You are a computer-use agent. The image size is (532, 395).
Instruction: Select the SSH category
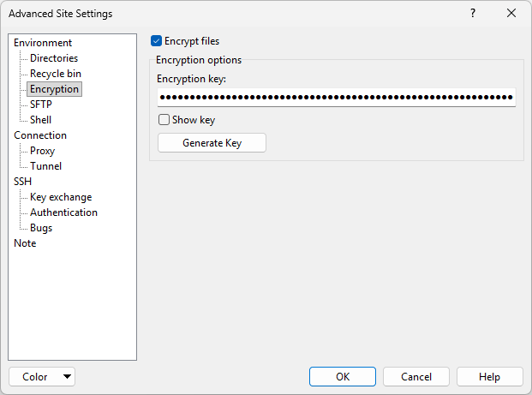pyautogui.click(x=23, y=182)
